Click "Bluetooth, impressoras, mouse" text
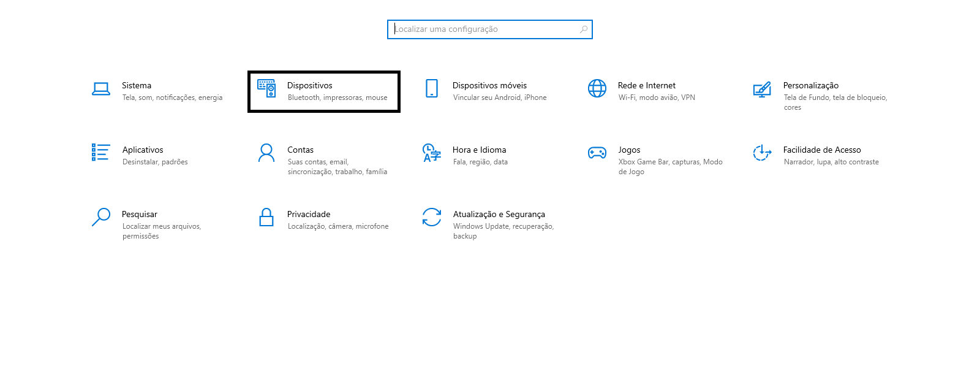The image size is (980, 390). (337, 97)
